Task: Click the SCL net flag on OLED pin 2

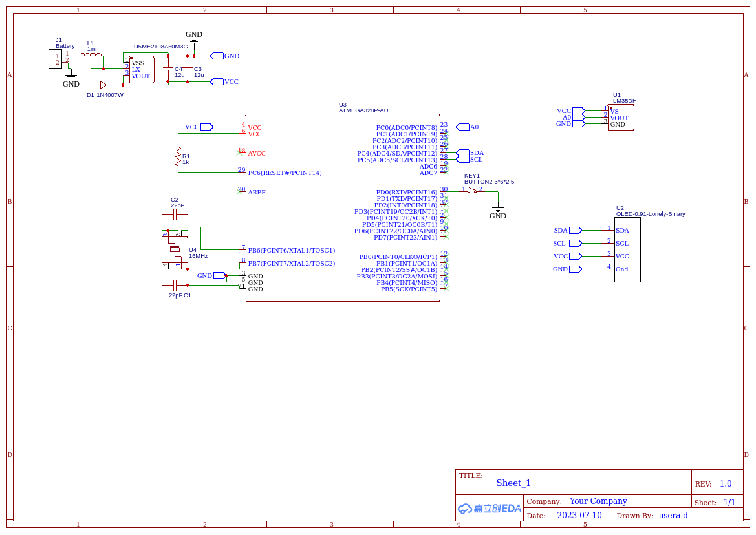Action: 567,244
